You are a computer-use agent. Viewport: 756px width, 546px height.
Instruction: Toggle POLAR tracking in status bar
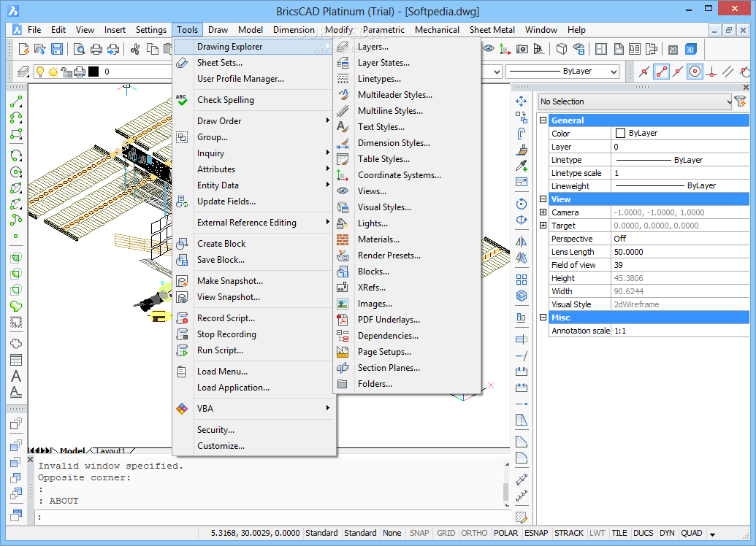pos(505,533)
